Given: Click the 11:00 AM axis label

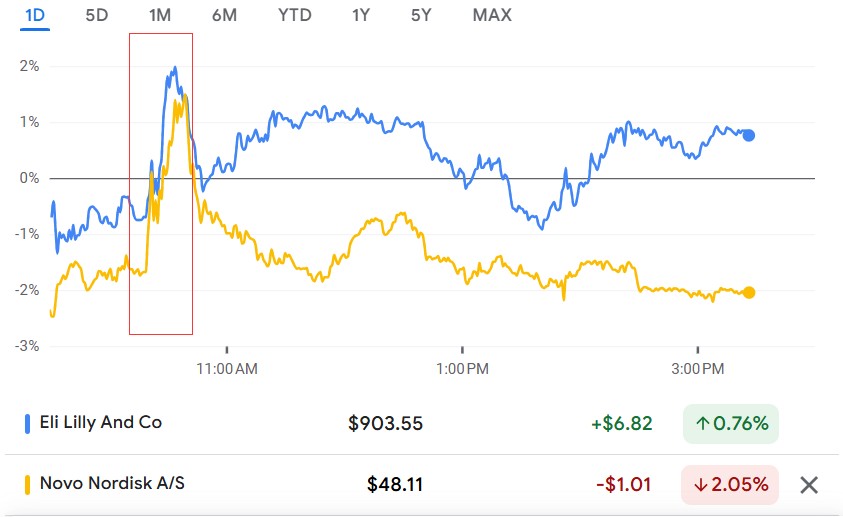Looking at the screenshot, I should point(227,369).
